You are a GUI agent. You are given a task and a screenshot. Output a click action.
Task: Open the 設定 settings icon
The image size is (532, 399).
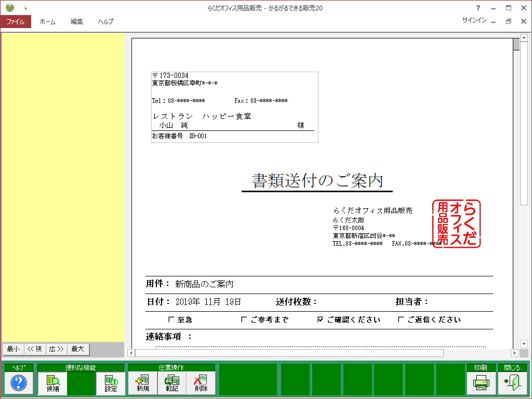pyautogui.click(x=111, y=383)
